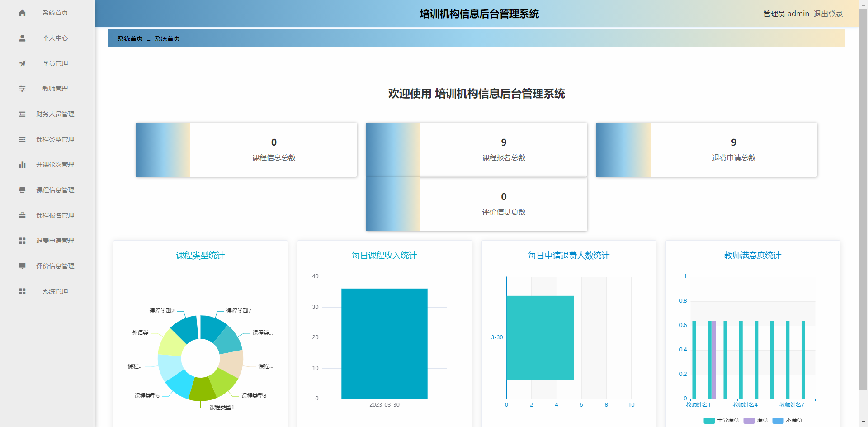Click the first 系统首页 breadcrumb link
868x427 pixels.
130,38
